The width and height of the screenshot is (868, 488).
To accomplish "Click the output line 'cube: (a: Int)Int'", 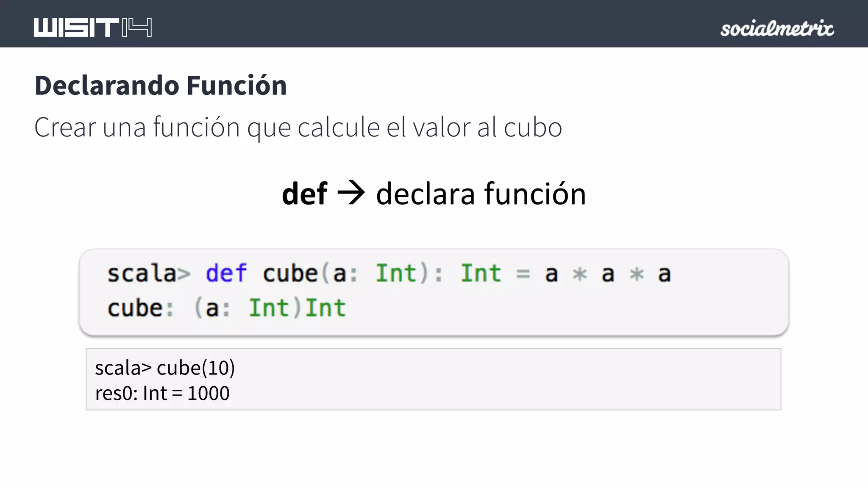I will click(227, 308).
